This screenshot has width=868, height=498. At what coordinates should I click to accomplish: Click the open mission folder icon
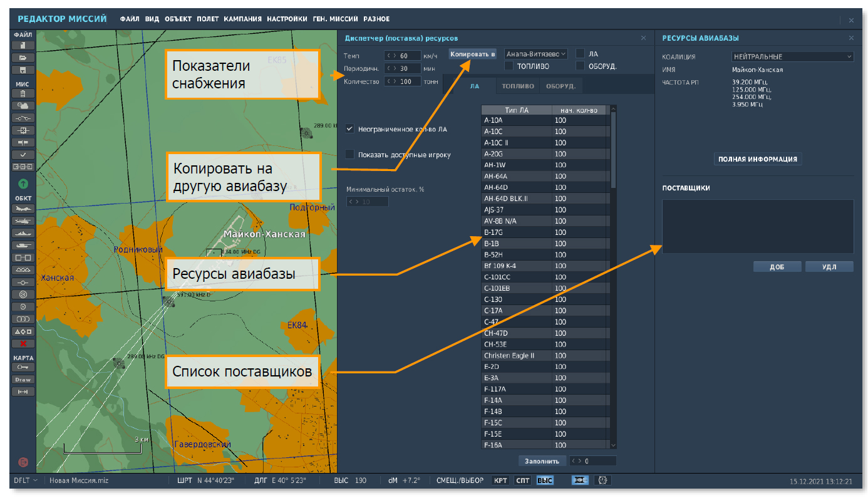[23, 58]
